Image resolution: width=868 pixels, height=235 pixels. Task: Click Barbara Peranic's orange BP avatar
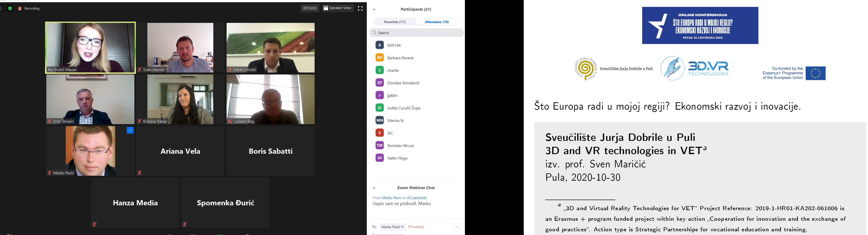(379, 58)
